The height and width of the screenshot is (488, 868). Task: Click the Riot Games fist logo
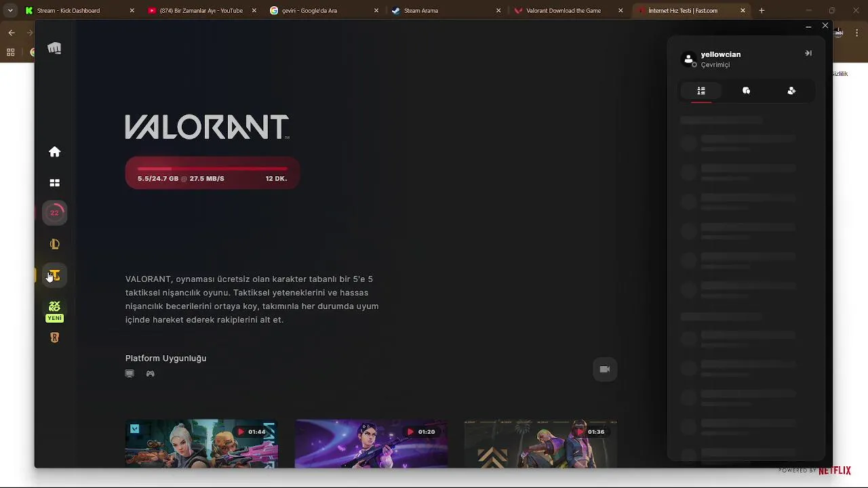point(54,48)
